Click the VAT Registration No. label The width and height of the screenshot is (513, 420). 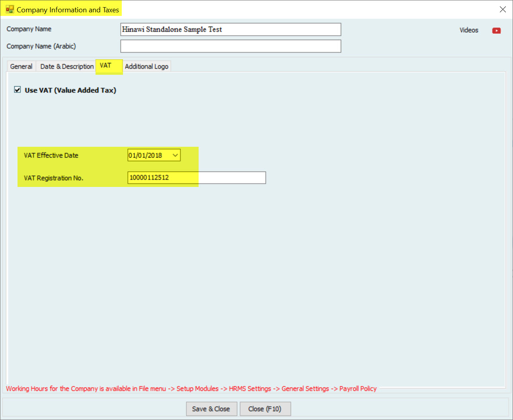tap(53, 178)
